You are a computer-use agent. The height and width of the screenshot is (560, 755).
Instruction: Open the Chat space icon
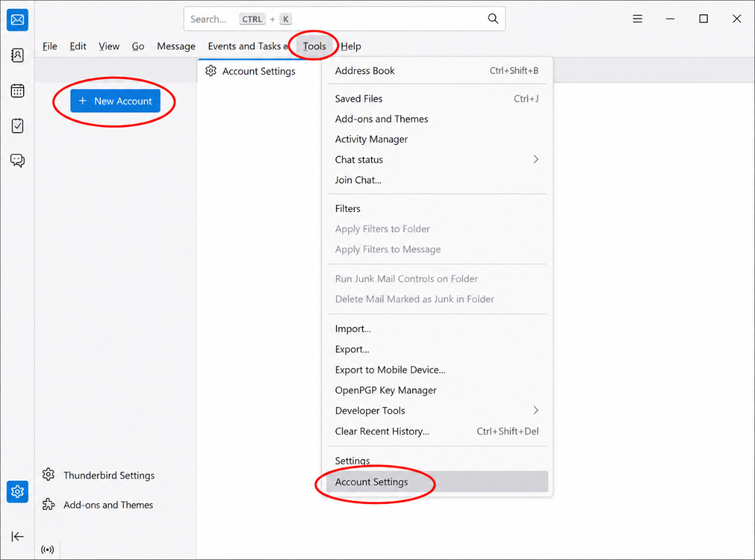coord(18,160)
